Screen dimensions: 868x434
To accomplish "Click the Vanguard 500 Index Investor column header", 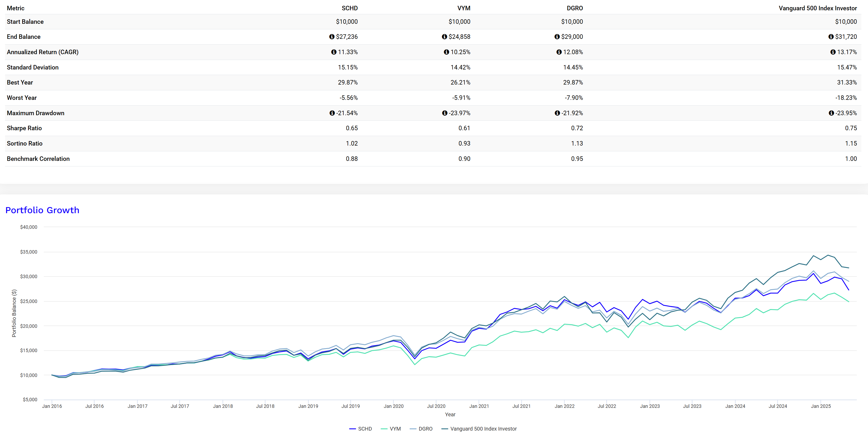I will click(x=818, y=8).
